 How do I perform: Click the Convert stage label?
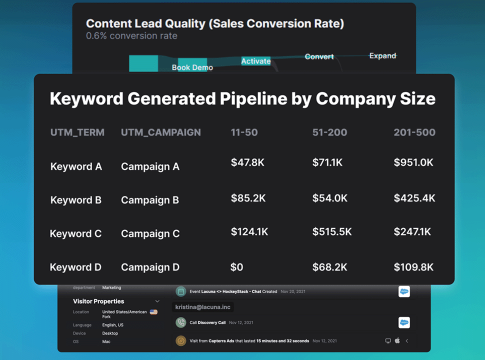[319, 57]
